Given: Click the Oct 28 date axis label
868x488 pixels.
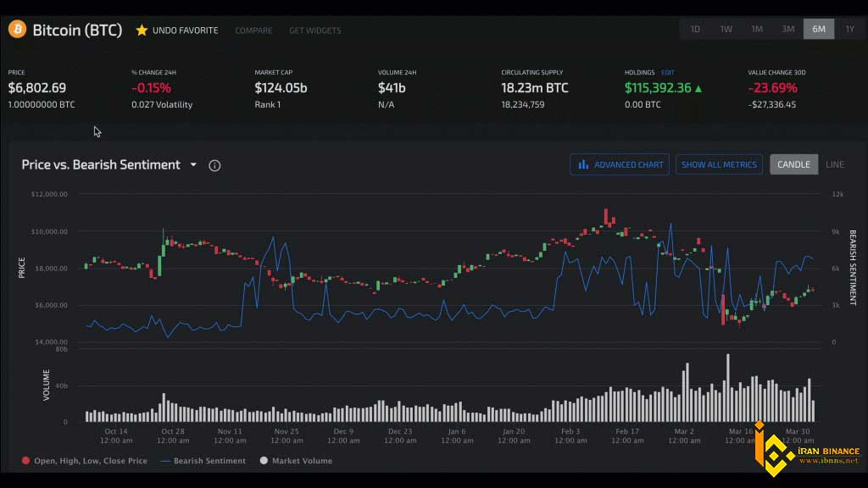Looking at the screenshot, I should (173, 436).
